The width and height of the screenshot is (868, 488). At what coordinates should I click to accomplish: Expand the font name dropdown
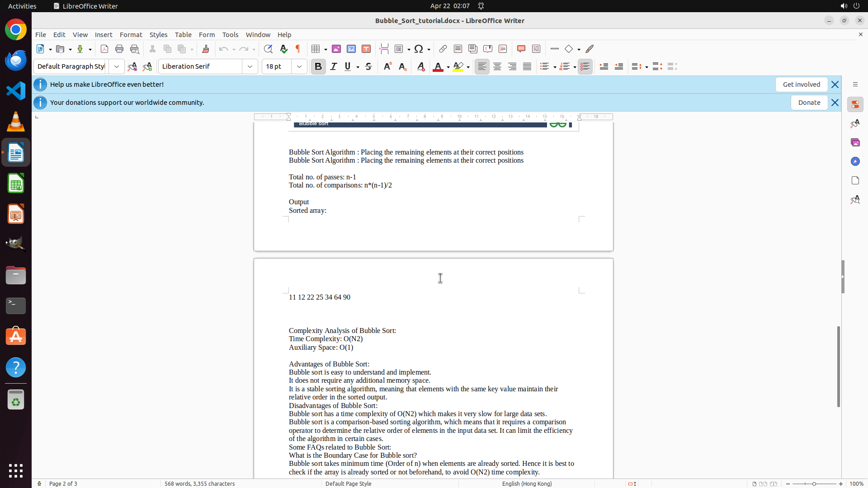tap(250, 66)
